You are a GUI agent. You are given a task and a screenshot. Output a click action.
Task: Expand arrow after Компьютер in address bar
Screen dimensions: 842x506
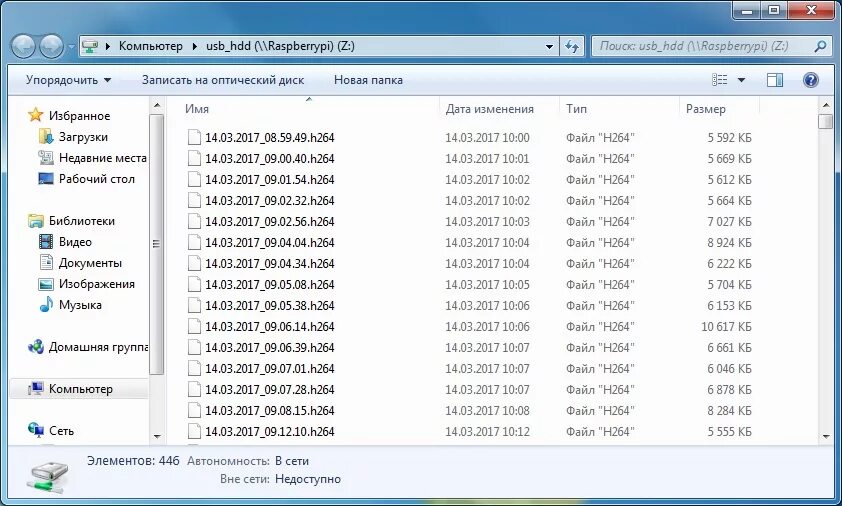coord(194,46)
